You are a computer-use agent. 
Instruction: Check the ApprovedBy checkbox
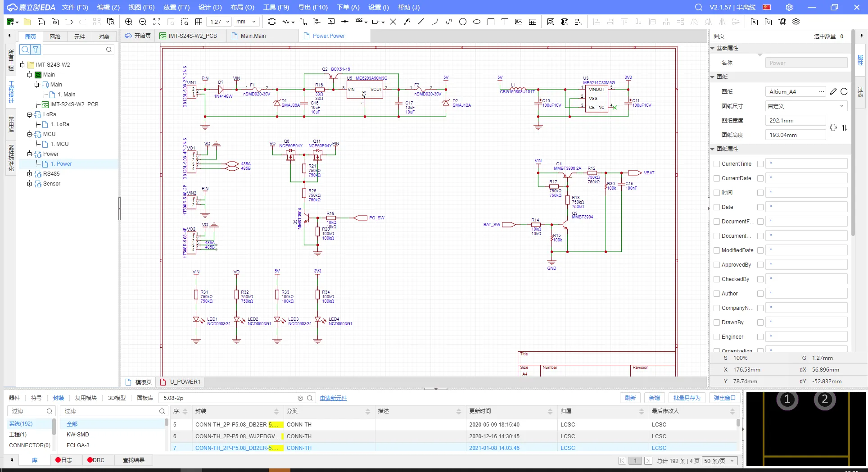(717, 265)
